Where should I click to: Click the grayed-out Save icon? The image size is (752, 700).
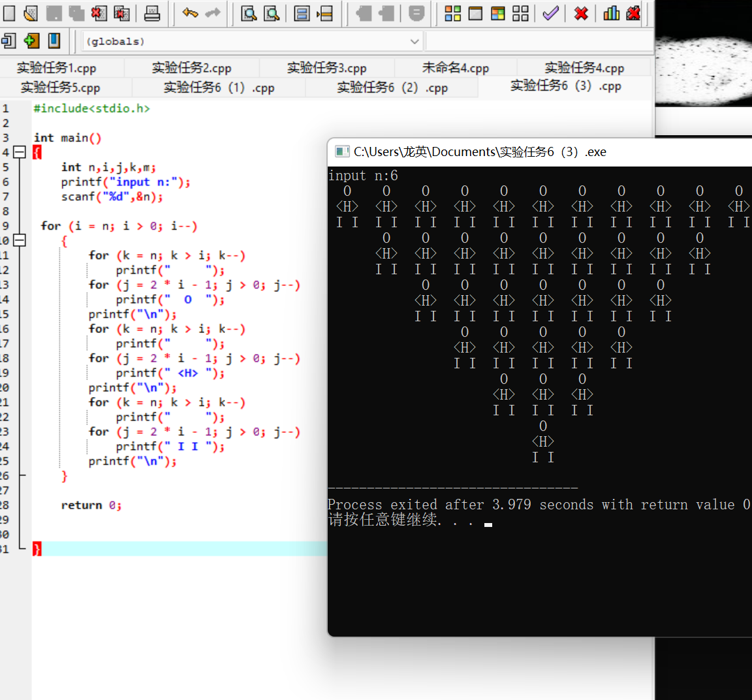(x=54, y=13)
